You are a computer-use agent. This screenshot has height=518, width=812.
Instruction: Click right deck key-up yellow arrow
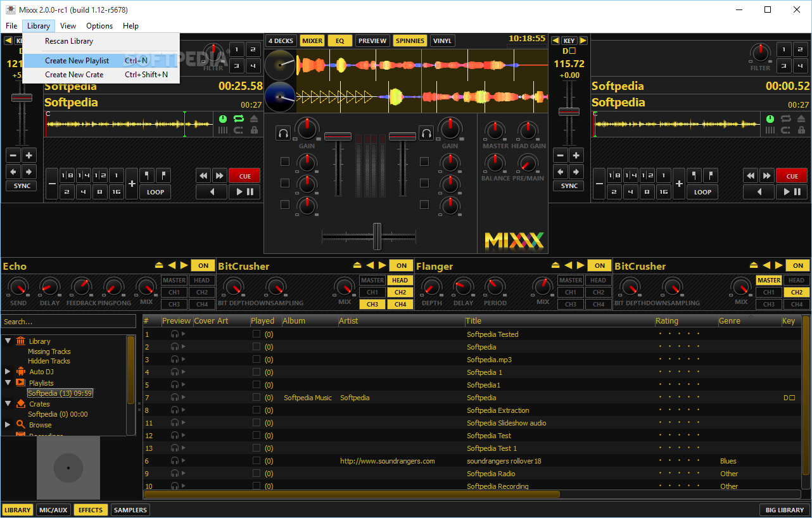pos(583,41)
